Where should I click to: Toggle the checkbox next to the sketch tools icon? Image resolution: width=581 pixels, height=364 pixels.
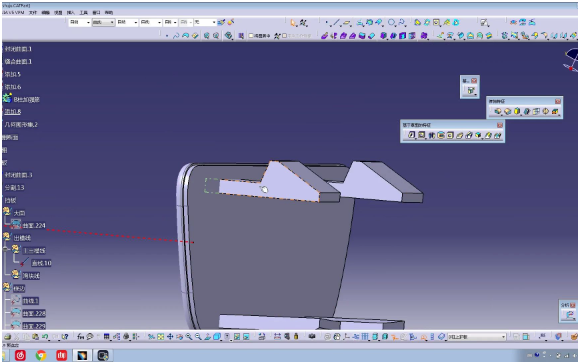[285, 36]
